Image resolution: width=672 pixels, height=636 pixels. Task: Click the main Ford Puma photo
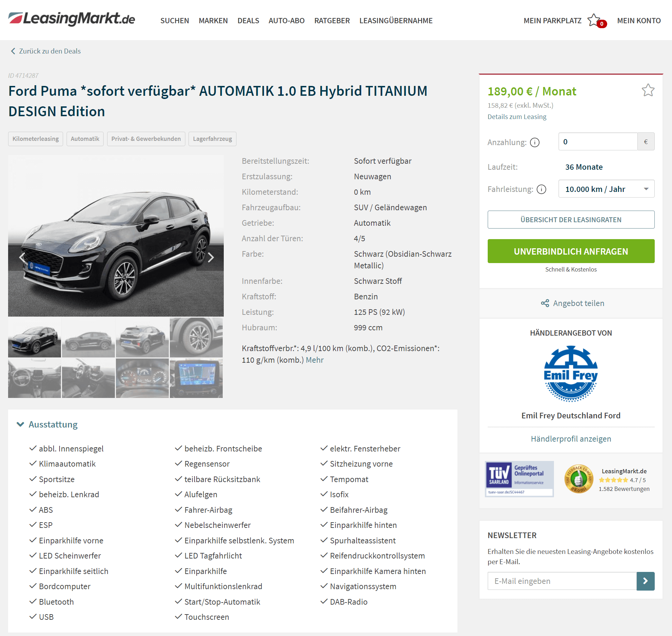116,236
